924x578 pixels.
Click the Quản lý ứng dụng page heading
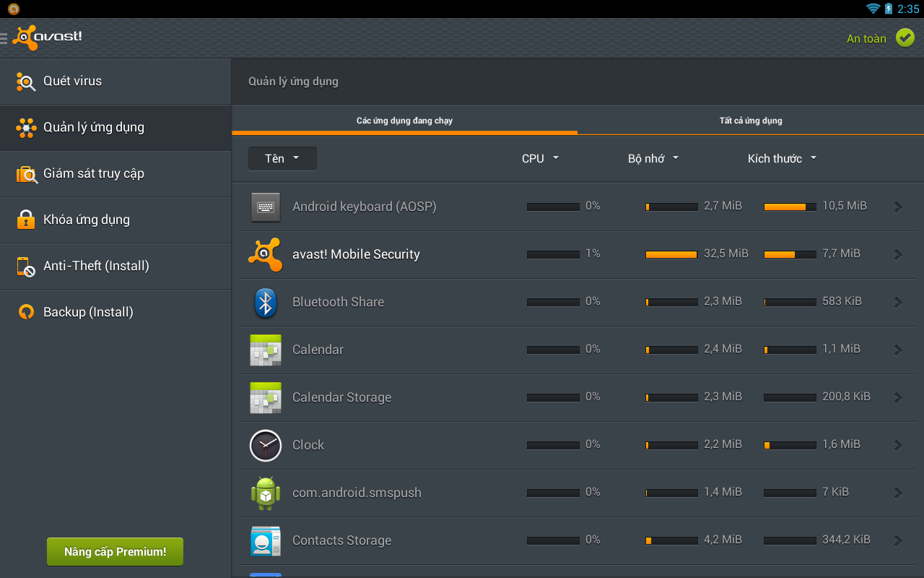(293, 82)
